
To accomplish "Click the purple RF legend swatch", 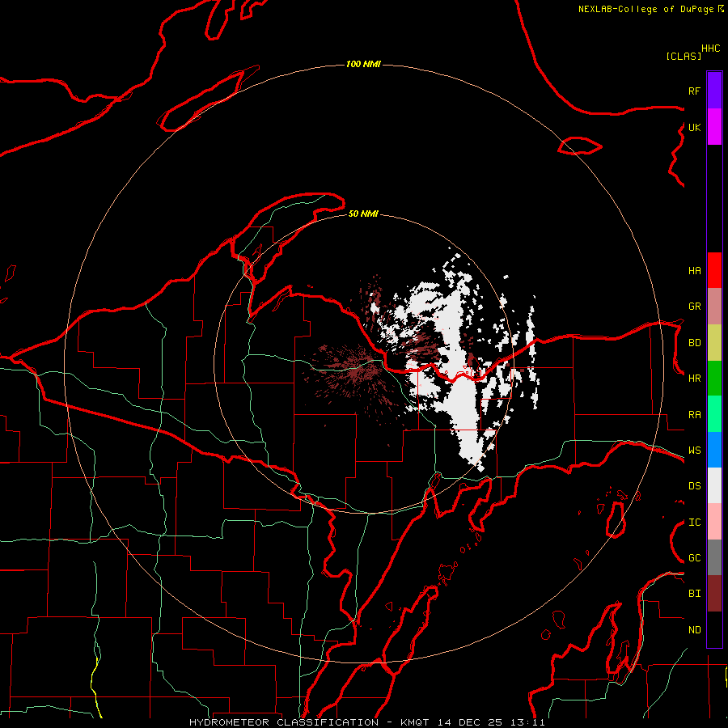I will [x=714, y=91].
